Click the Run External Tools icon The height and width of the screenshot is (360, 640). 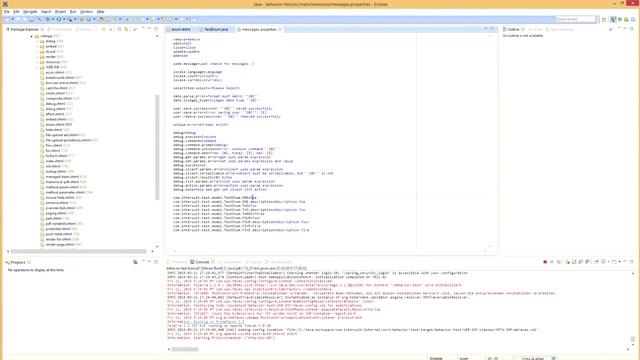70,19
